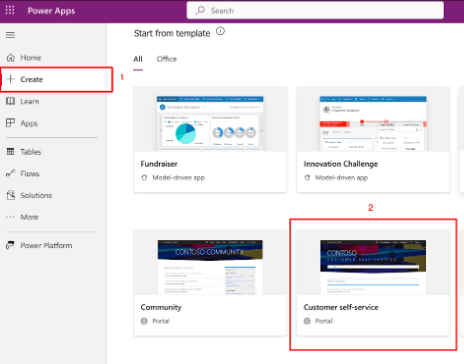Viewport: 464px width, 364px height.
Task: Click the search magnifier icon
Action: click(x=200, y=10)
